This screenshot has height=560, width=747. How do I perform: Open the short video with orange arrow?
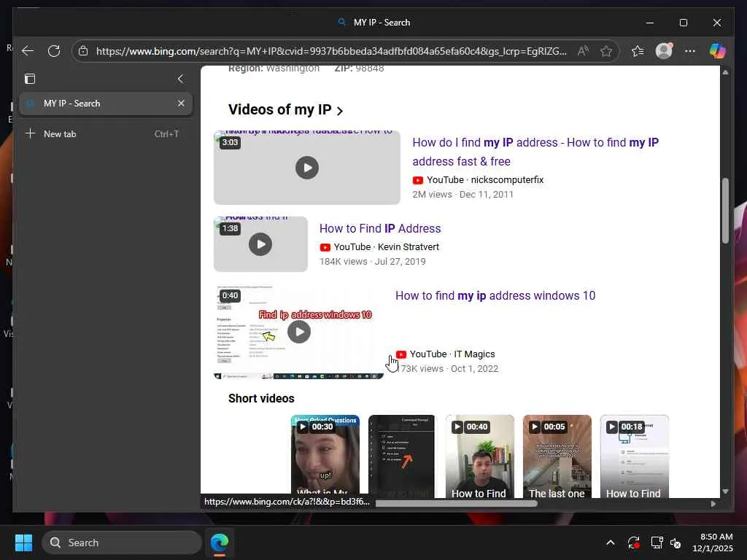402,456
